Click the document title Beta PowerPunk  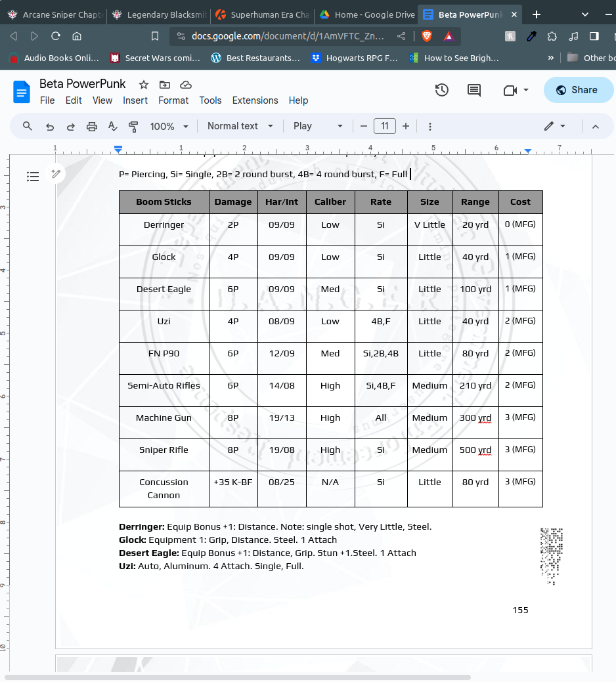(x=82, y=83)
